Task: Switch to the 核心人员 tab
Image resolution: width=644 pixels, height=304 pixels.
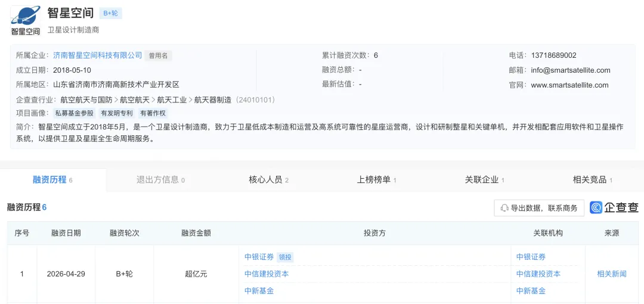Action: pos(268,179)
